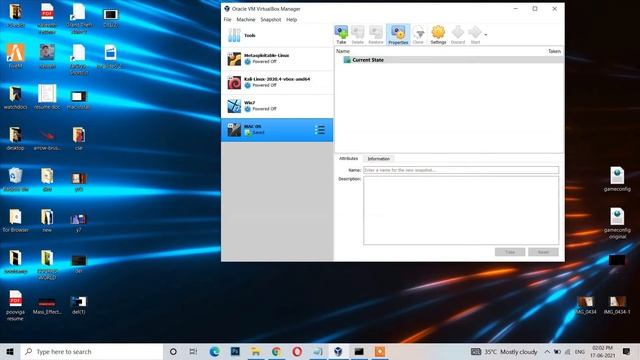This screenshot has width=640, height=360.
Task: Open the notification center icon
Action: (627, 351)
